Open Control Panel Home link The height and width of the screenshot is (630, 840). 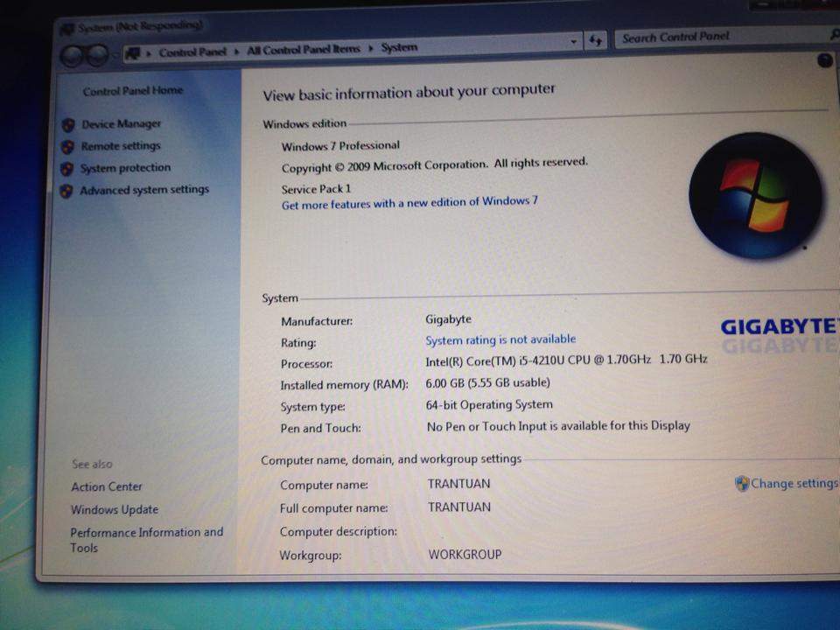coord(133,90)
